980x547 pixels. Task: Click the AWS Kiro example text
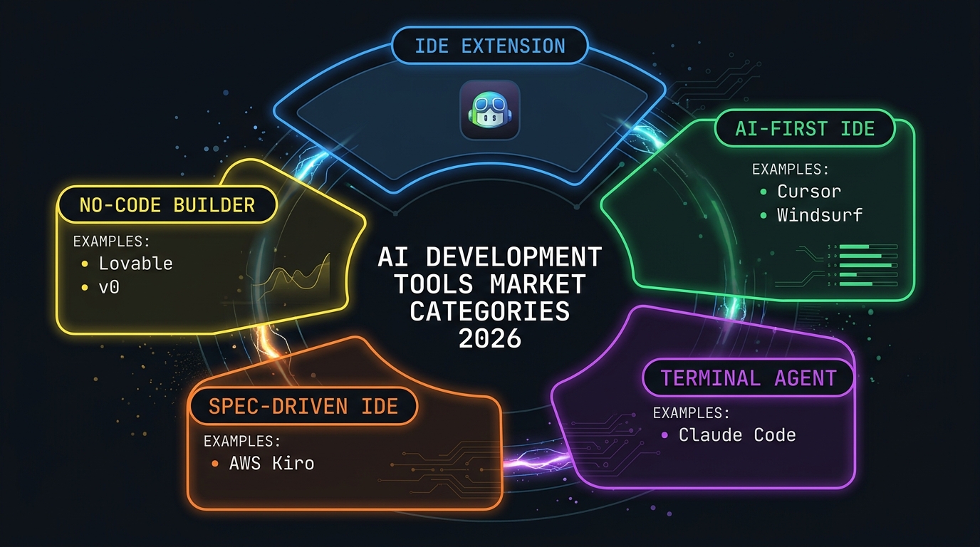click(271, 463)
